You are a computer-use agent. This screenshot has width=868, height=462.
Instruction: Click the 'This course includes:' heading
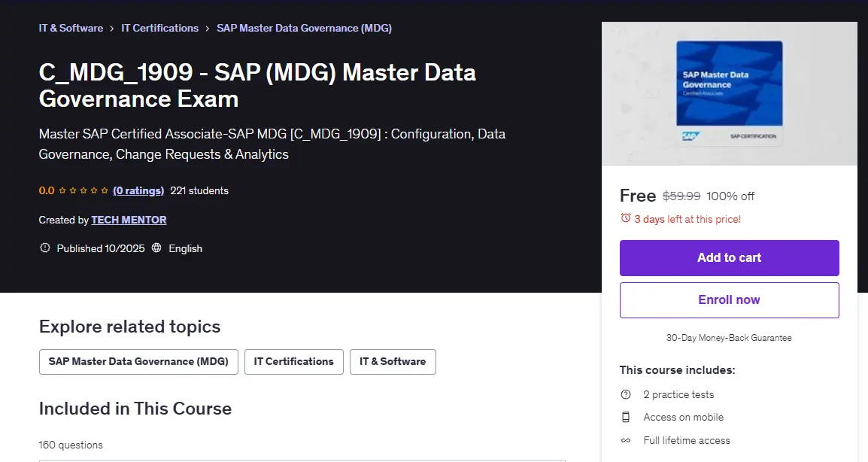[678, 370]
